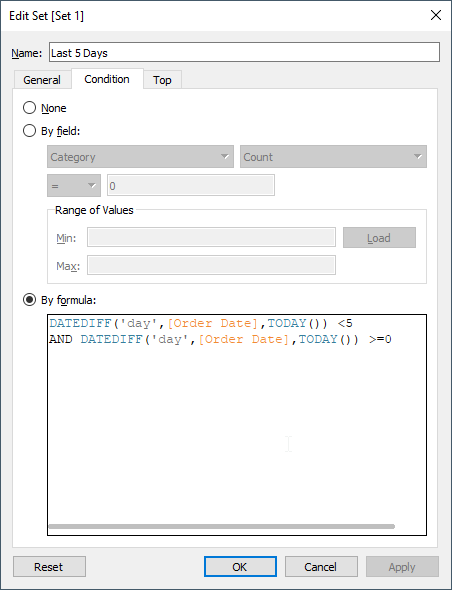Open the equals operator dropdown
This screenshot has width=452, height=590.
74,186
